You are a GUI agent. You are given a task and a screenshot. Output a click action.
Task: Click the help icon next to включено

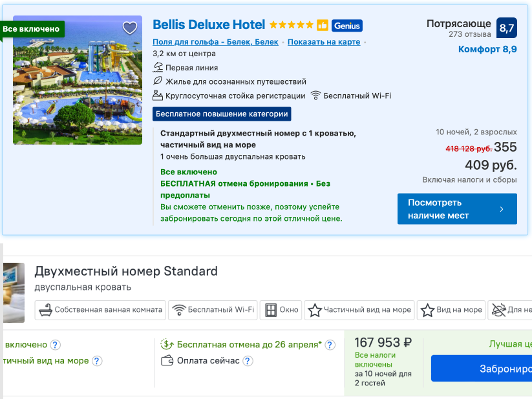tap(55, 345)
